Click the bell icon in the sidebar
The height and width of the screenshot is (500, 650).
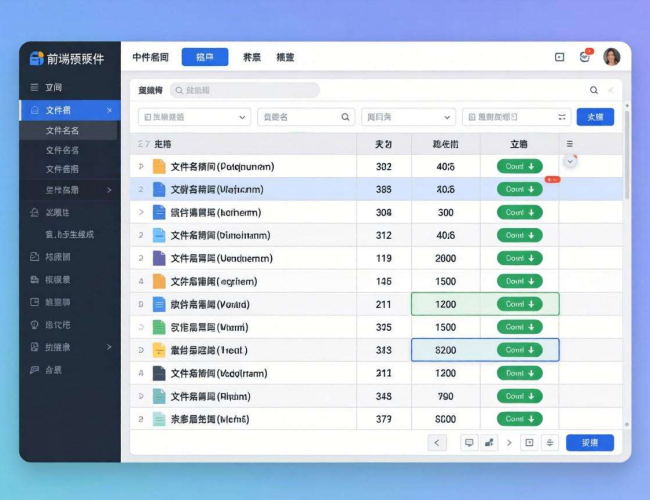click(35, 213)
